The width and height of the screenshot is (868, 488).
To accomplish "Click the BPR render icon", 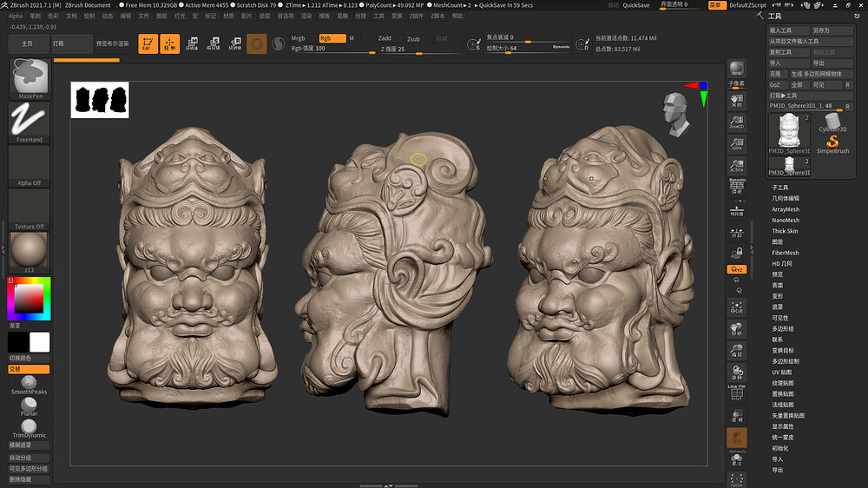I will (x=737, y=69).
